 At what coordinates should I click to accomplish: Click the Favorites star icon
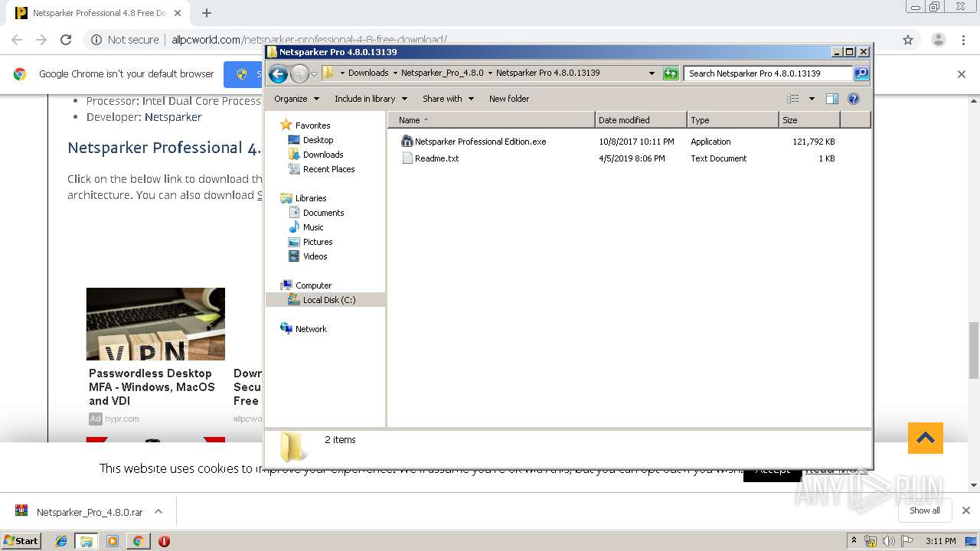[286, 125]
